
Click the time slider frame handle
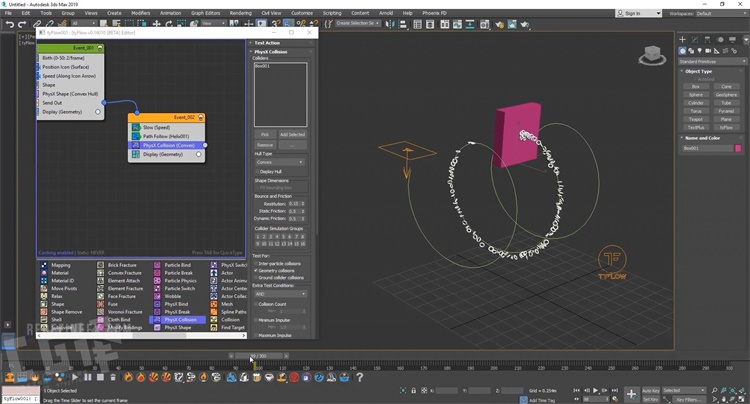pyautogui.click(x=259, y=356)
